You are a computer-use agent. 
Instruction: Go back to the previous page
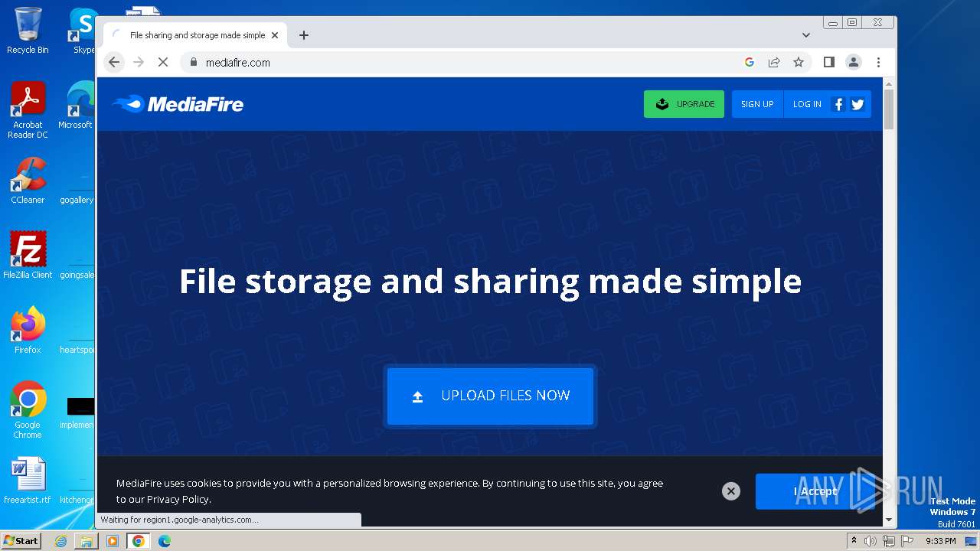114,63
